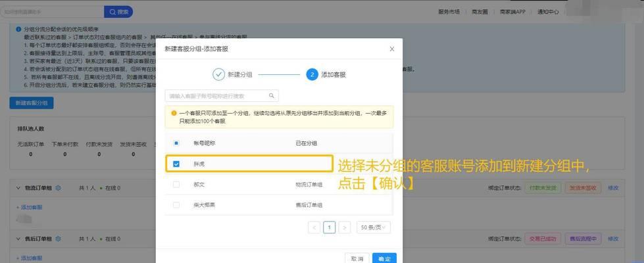Click the 搜索 button in the top bar
644x263 pixels.
pyautogui.click(x=118, y=12)
